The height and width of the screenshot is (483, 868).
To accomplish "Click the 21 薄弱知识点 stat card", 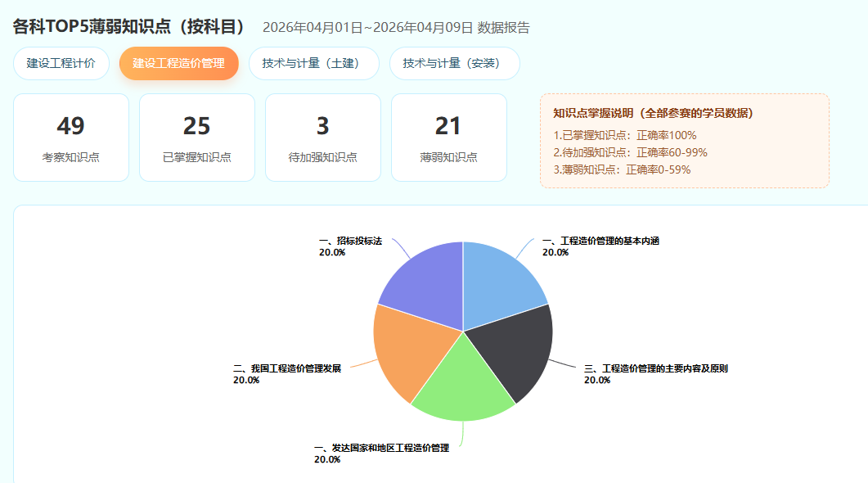I will click(x=449, y=138).
